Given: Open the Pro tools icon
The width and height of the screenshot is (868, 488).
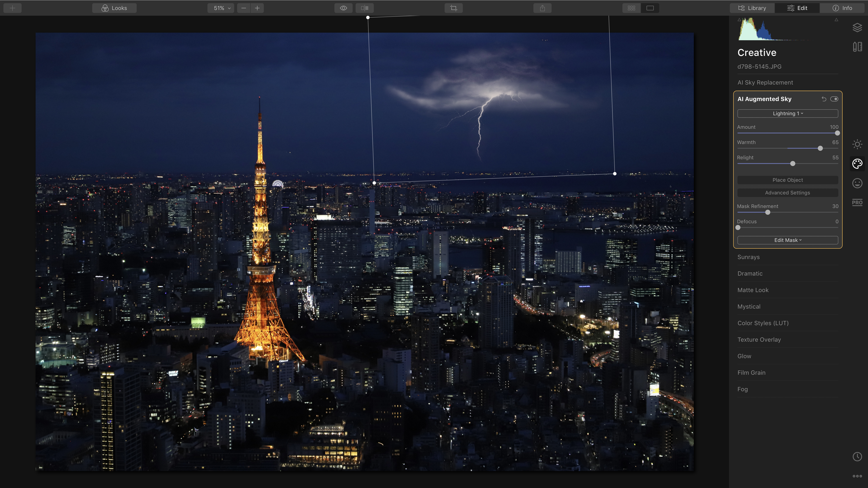Looking at the screenshot, I should click(857, 202).
